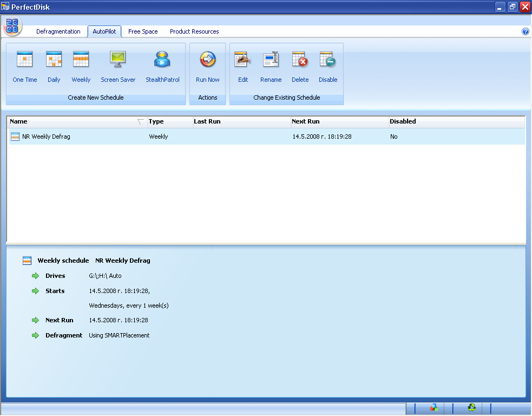
Task: Delete the selected schedule
Action: coord(300,67)
